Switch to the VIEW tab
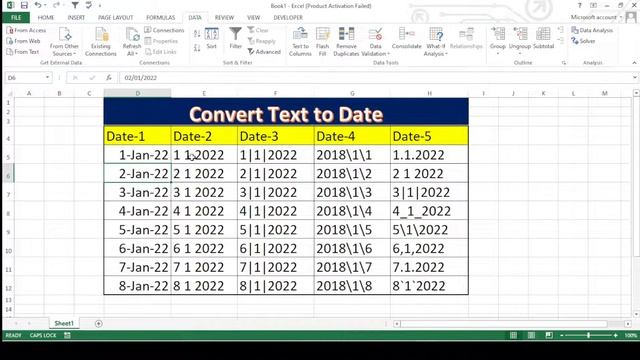The image size is (640, 360). coord(253,18)
